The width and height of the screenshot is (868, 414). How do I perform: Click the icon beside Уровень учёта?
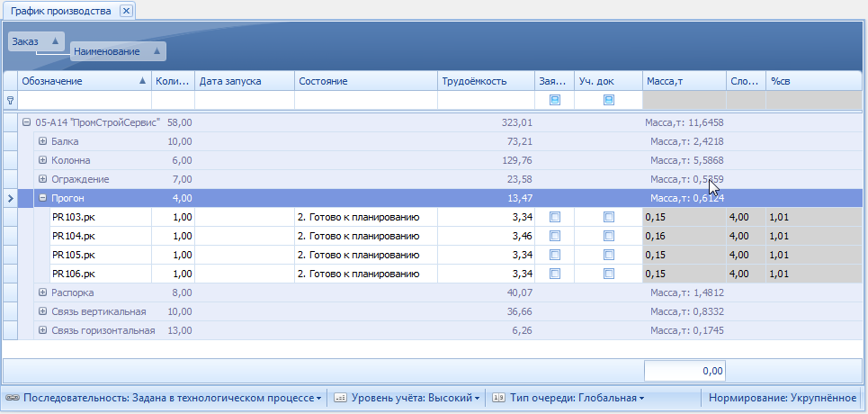(341, 398)
